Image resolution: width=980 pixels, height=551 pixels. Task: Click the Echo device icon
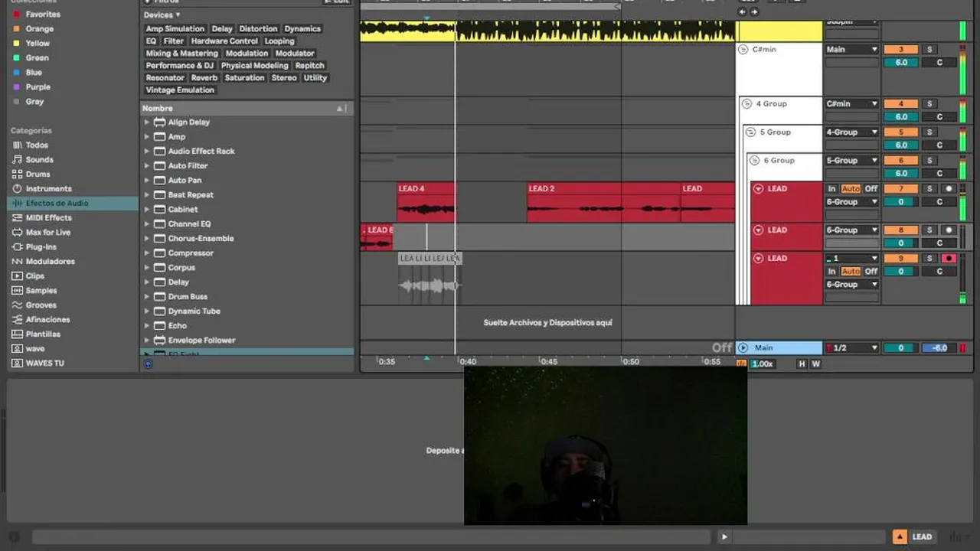[x=160, y=326]
